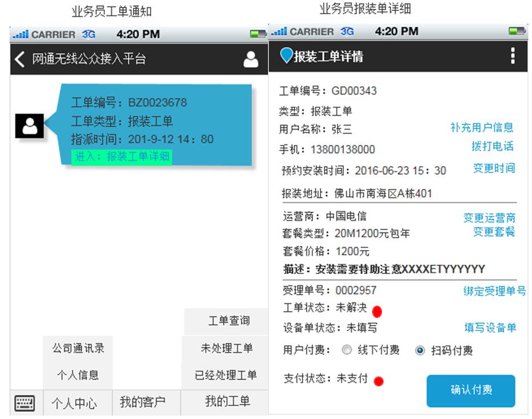The image size is (532, 419).
Task: Tap the 4:20 PM clock in left status bar
Action: [x=138, y=34]
